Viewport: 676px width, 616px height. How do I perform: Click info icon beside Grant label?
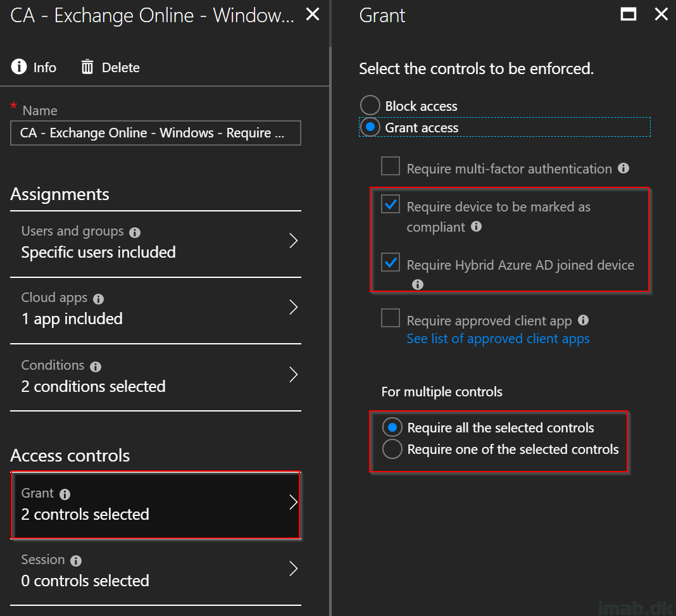click(65, 494)
